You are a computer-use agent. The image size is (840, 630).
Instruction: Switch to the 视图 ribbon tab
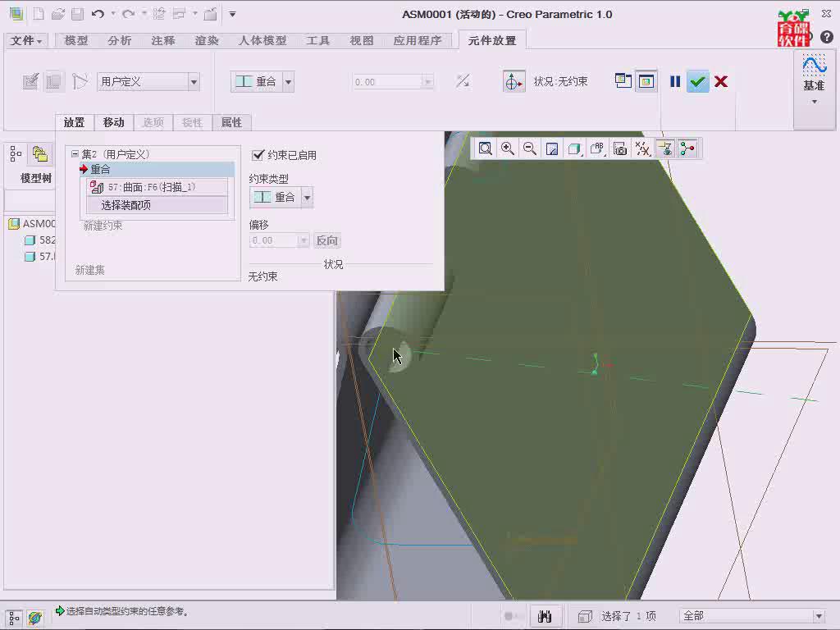pos(361,40)
